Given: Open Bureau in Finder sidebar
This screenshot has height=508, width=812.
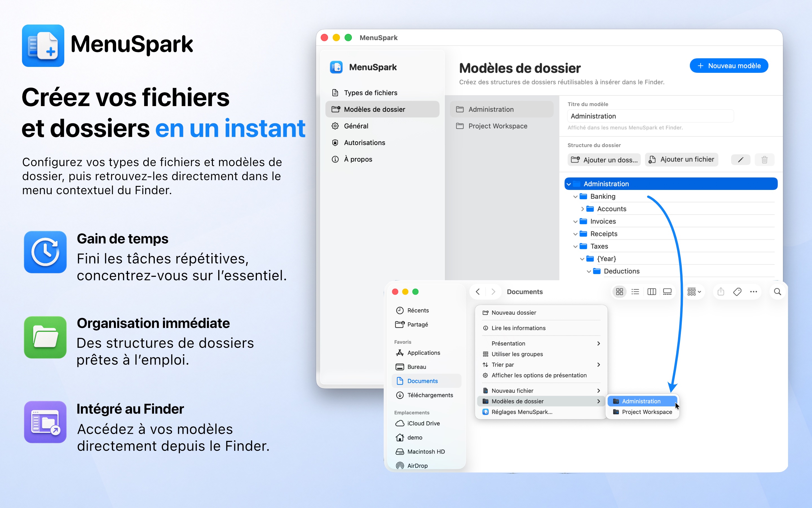Looking at the screenshot, I should 427,367.
